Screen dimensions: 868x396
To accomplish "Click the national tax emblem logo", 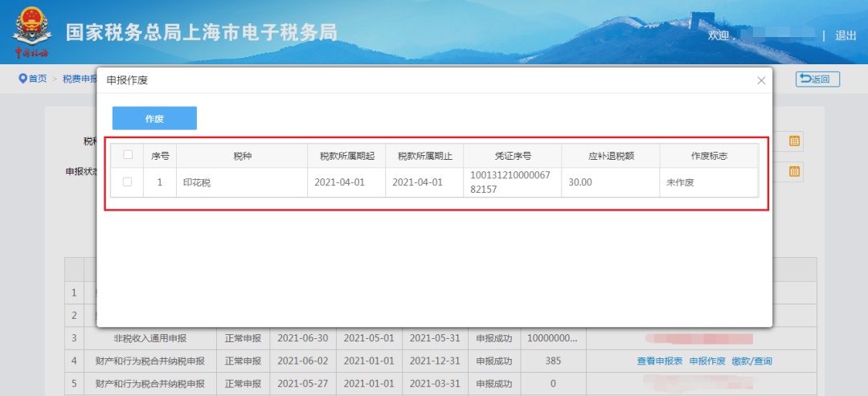I will coord(32,32).
